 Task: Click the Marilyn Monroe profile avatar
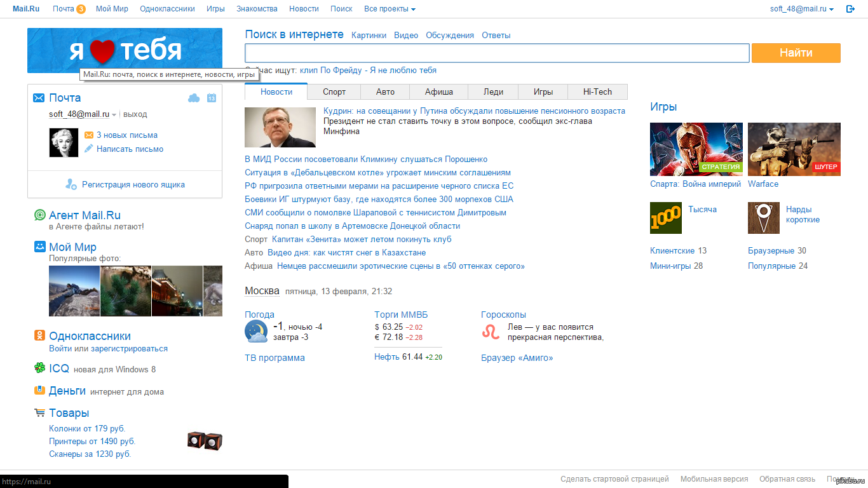coord(64,142)
